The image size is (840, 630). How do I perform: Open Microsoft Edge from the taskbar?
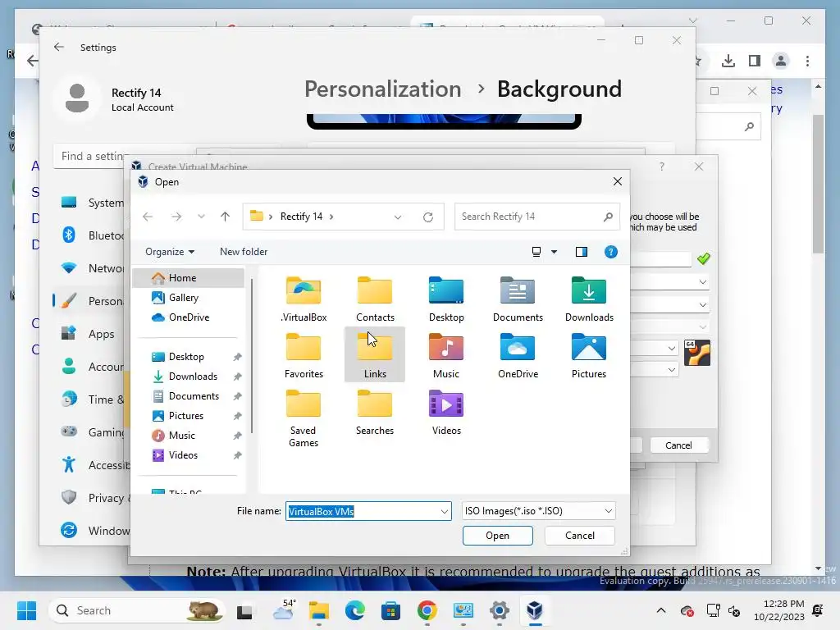[x=354, y=610]
